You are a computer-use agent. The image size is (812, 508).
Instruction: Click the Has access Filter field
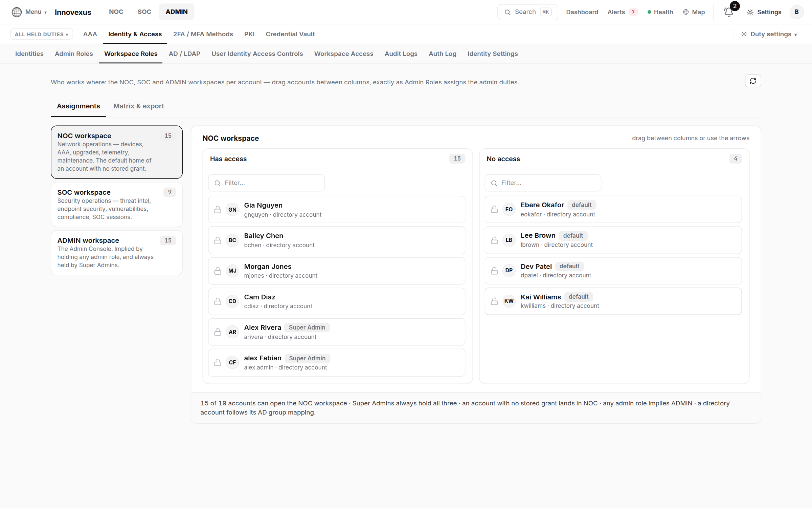[x=266, y=183]
